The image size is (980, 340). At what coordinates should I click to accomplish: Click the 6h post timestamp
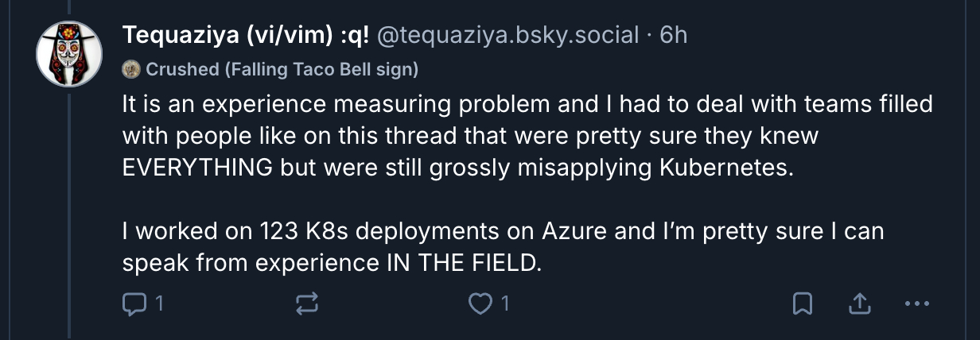point(673,35)
